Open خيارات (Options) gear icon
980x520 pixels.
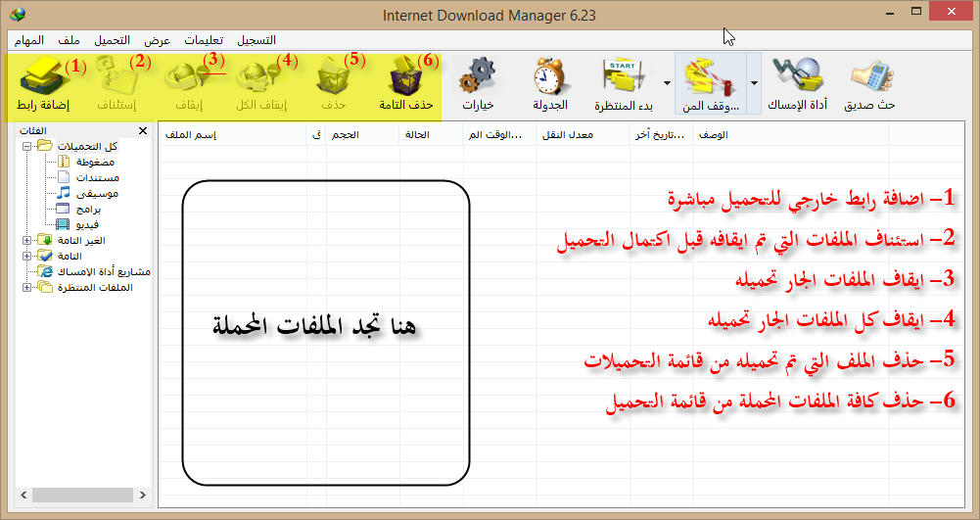point(478,76)
